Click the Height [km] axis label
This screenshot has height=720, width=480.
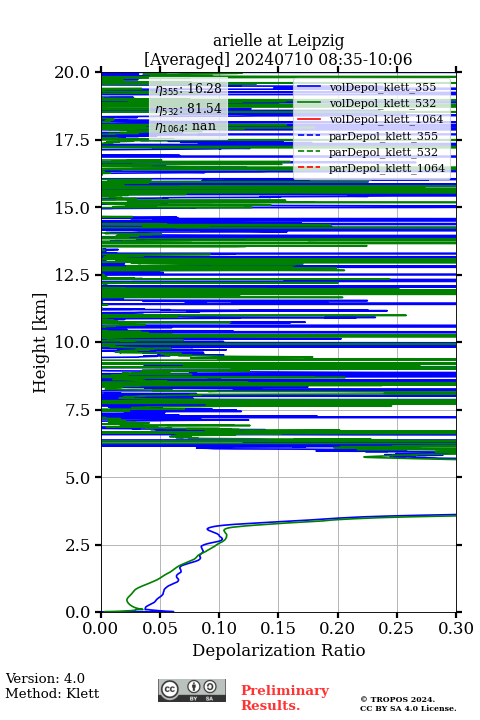click(40, 343)
